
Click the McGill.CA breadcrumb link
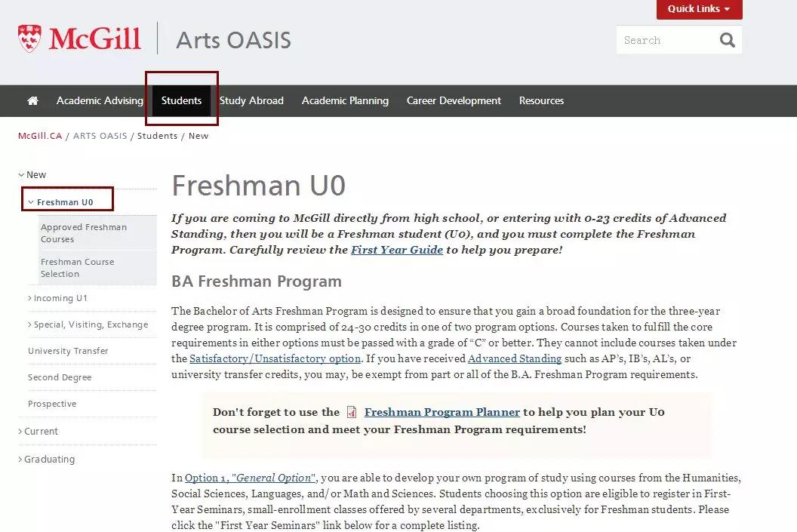coord(40,136)
